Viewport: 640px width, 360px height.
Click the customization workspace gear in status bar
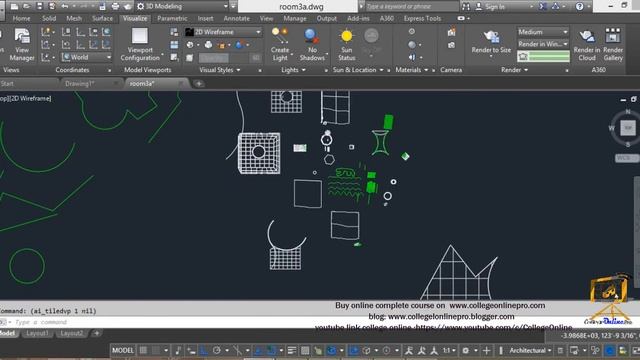466,350
